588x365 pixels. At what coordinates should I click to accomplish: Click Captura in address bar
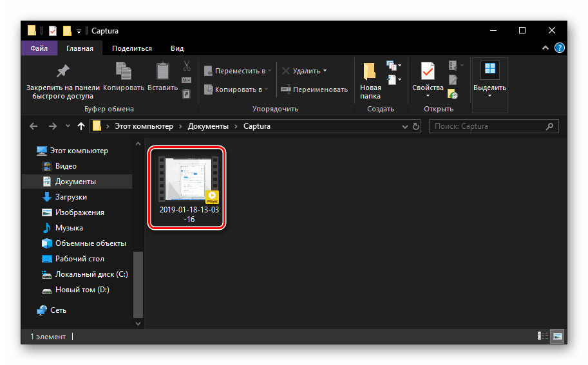257,126
